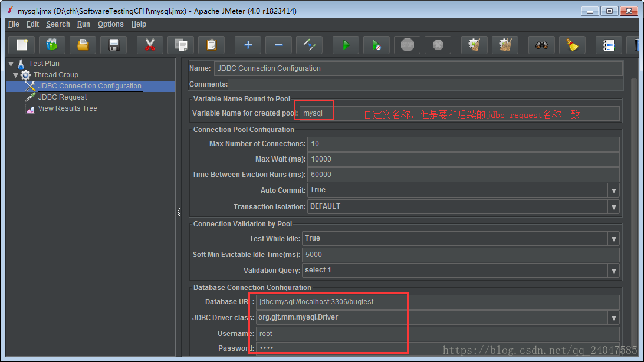644x362 pixels.
Task: Click the Stop test icon
Action: pyautogui.click(x=408, y=45)
